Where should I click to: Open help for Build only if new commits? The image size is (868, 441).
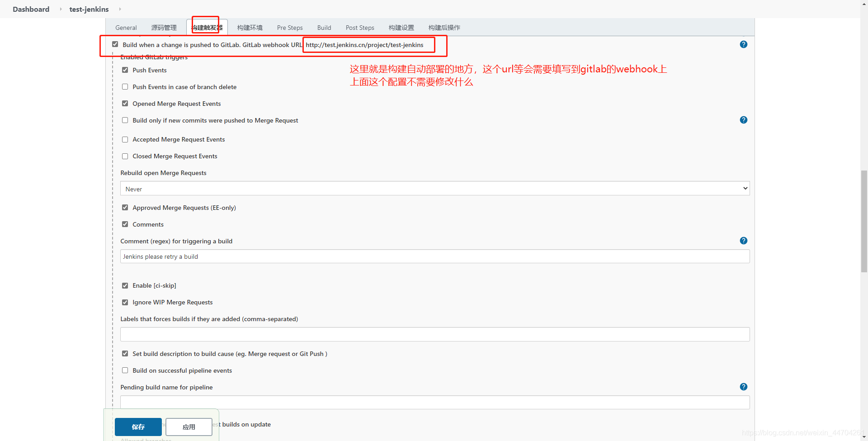744,120
